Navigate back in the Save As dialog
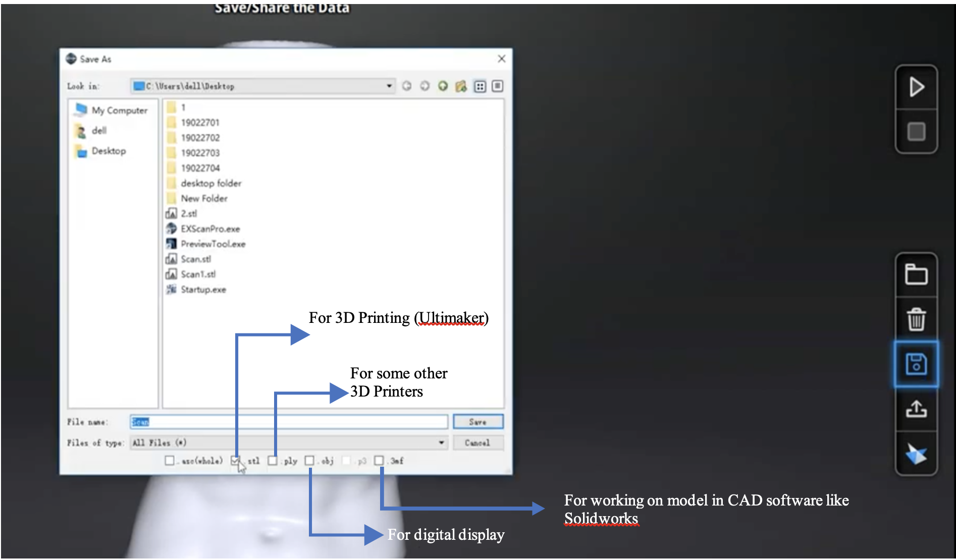The width and height of the screenshot is (956, 560). (407, 86)
